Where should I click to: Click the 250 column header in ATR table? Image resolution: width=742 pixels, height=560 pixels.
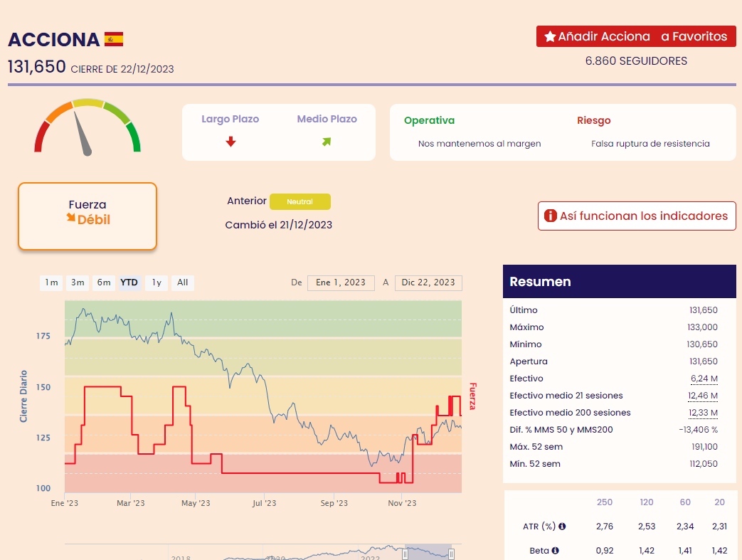(604, 502)
